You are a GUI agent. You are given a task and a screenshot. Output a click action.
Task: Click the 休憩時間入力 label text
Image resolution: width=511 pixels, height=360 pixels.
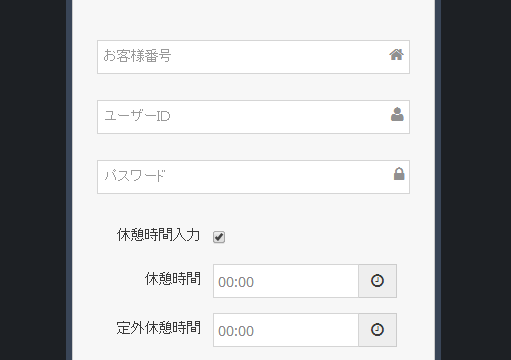click(x=158, y=235)
